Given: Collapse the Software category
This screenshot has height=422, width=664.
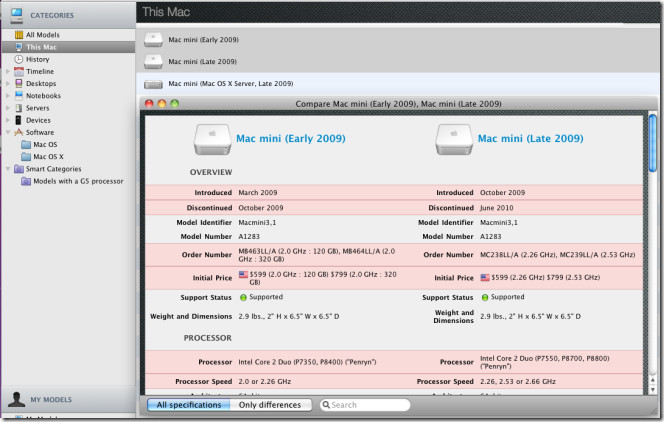Looking at the screenshot, I should [8, 132].
